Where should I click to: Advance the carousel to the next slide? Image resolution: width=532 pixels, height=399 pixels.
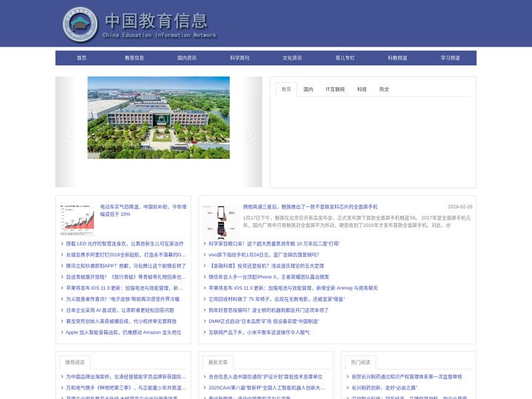[x=250, y=135]
